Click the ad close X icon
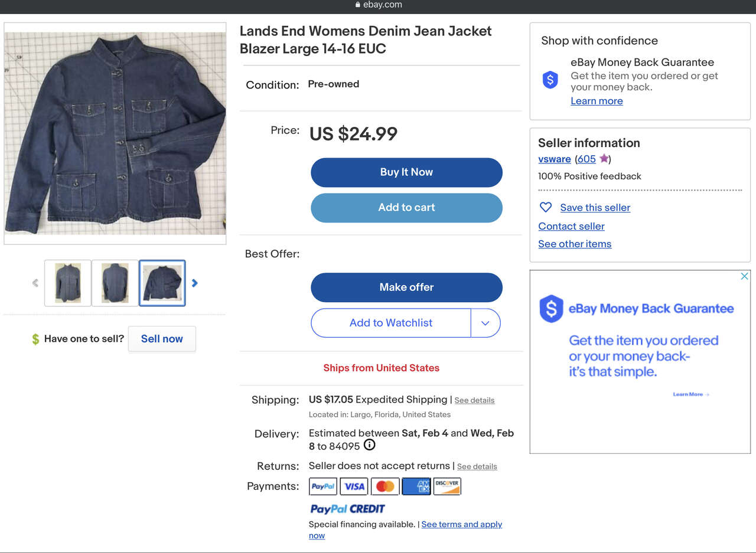The height and width of the screenshot is (553, 756). click(x=744, y=276)
